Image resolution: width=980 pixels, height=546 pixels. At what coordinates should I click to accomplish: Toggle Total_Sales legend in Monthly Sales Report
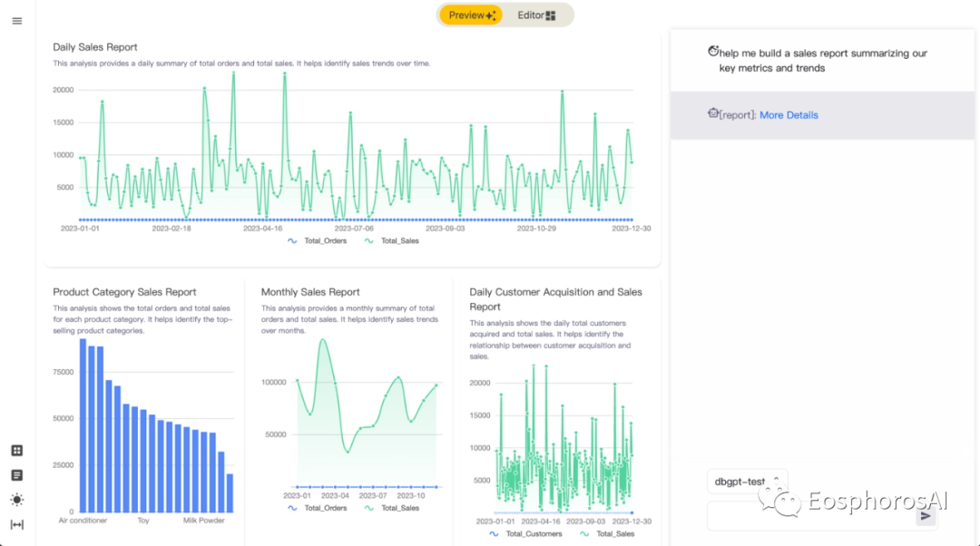click(x=393, y=508)
